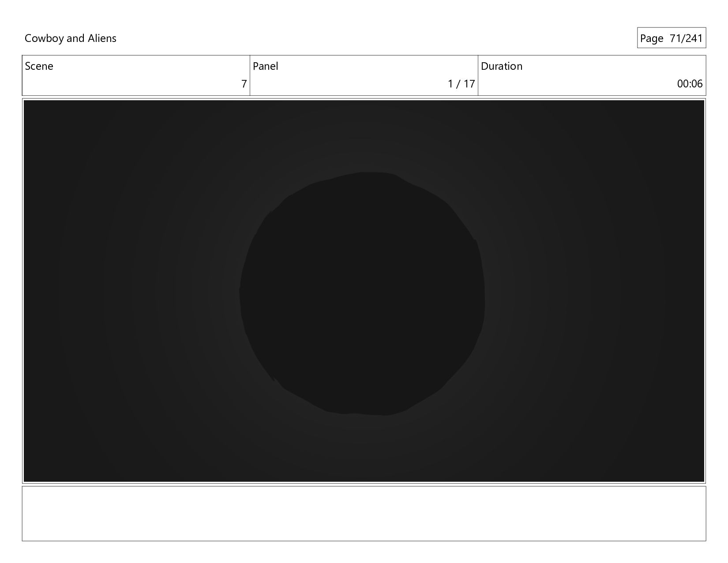
Task: Click the panel count '1 / 17'
Action: tap(461, 84)
